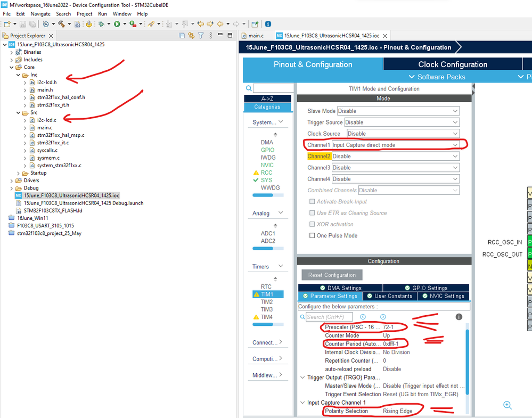Viewport: 532px width, 418px height.
Task: Open the Clock Source dropdown
Action: tap(403, 134)
